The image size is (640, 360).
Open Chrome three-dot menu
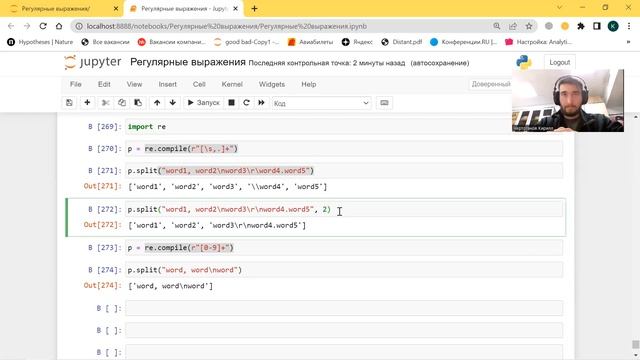(629, 26)
